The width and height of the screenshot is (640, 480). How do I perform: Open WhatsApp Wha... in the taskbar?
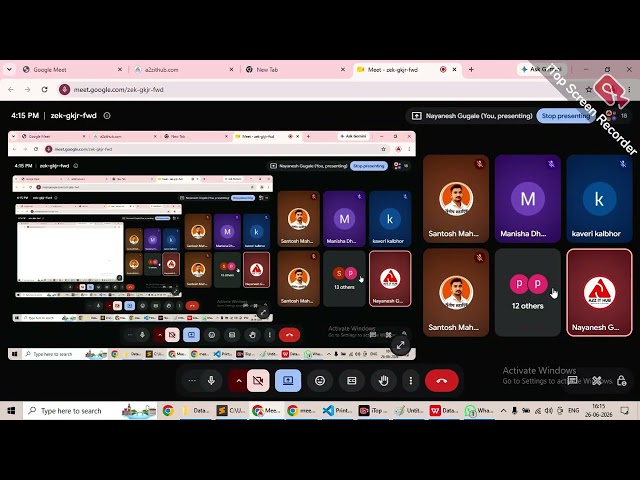click(x=479, y=411)
